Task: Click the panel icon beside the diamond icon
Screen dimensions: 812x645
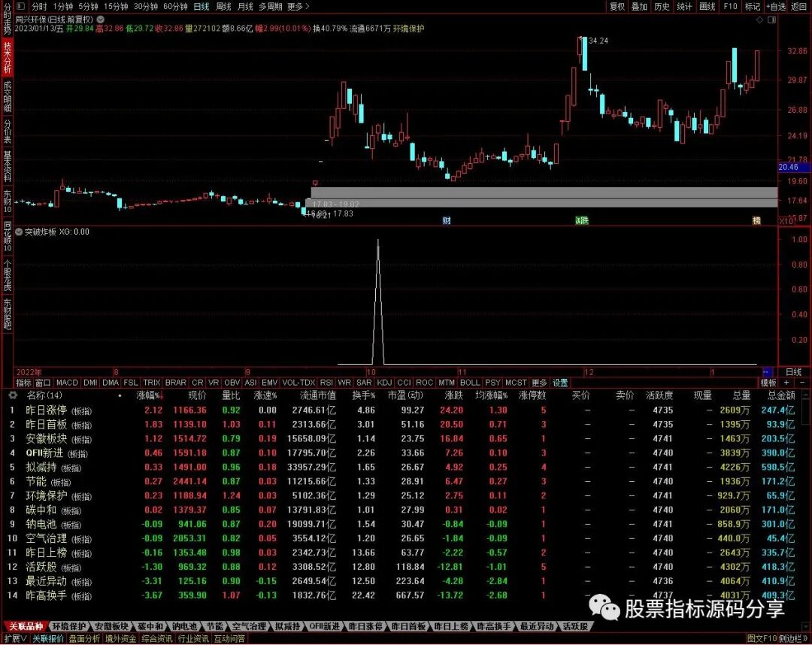Action: pos(771,20)
